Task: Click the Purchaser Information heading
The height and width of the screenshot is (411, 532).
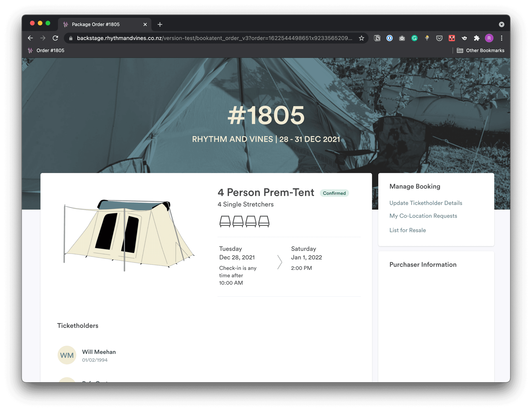Action: (x=423, y=265)
